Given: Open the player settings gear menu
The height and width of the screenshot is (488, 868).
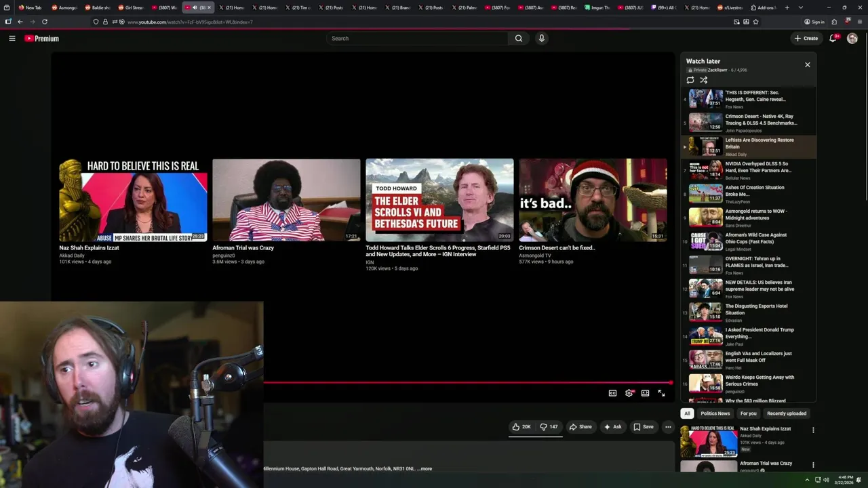Looking at the screenshot, I should (629, 393).
